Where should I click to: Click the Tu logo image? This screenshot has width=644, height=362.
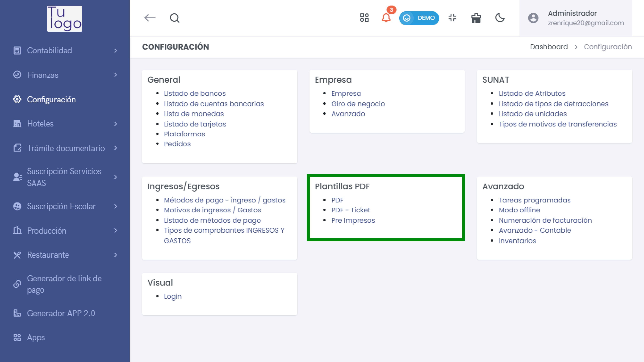(x=64, y=19)
